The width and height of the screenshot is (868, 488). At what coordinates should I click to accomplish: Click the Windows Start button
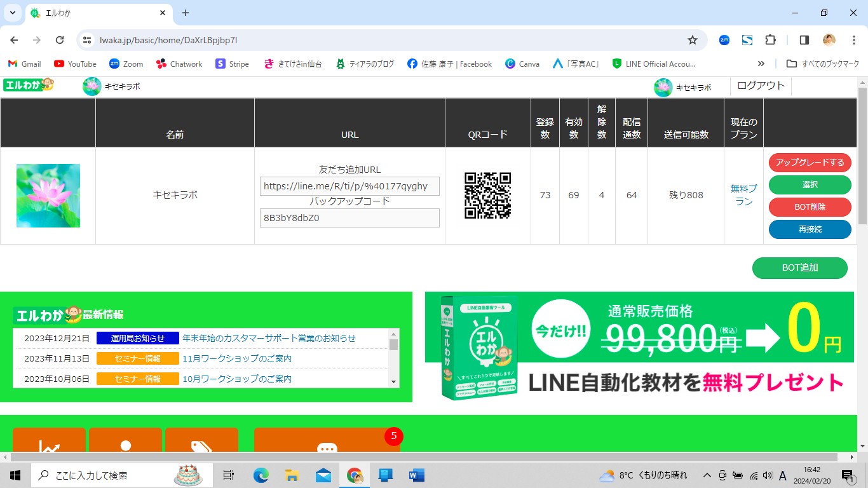[x=15, y=475]
